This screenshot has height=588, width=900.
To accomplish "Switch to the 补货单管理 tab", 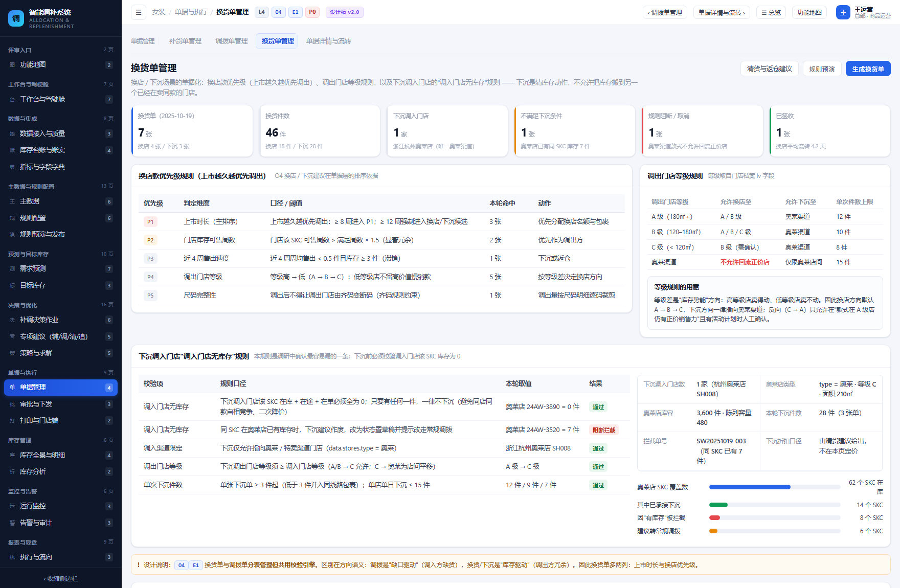I will pyautogui.click(x=185, y=41).
